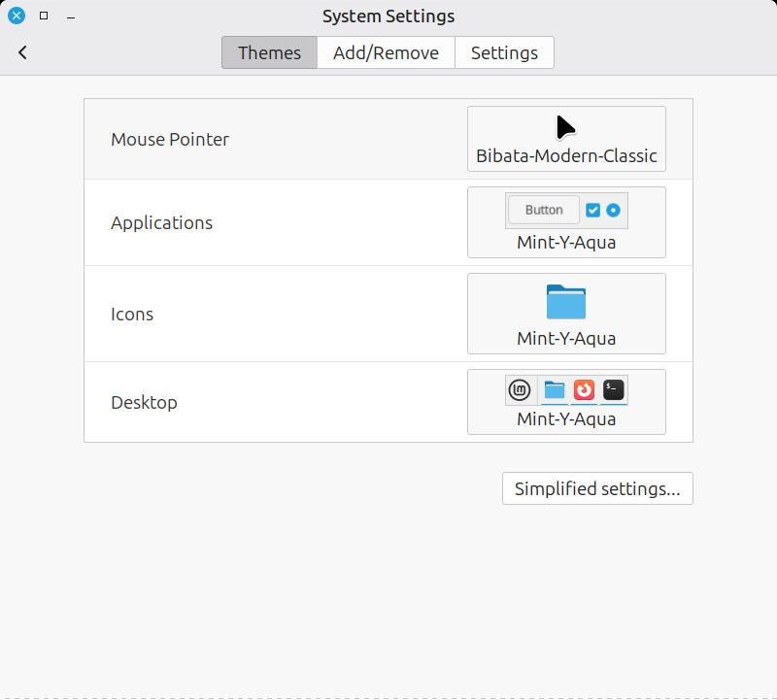The height and width of the screenshot is (700, 777).
Task: Click the Simplified settings... button
Action: coord(597,488)
